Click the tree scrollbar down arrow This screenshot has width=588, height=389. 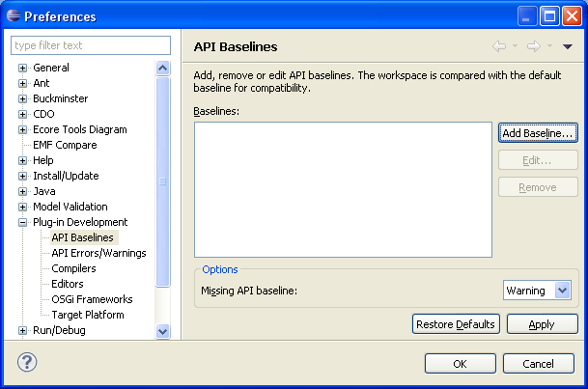(162, 331)
